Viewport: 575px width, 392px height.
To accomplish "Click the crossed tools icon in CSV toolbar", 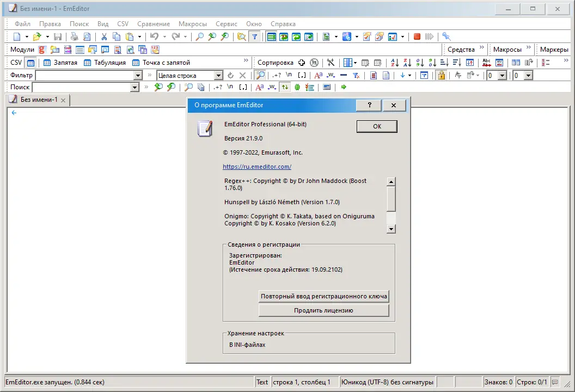I will tap(331, 63).
